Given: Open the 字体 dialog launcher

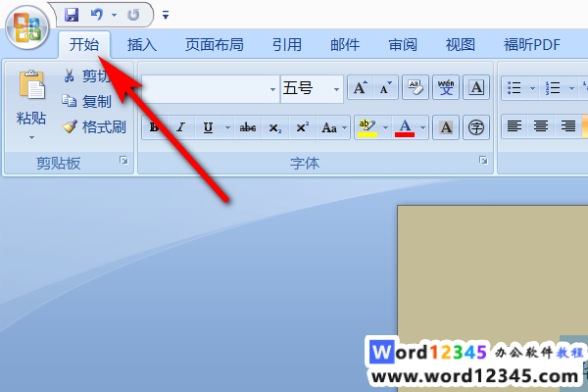Looking at the screenshot, I should point(483,161).
